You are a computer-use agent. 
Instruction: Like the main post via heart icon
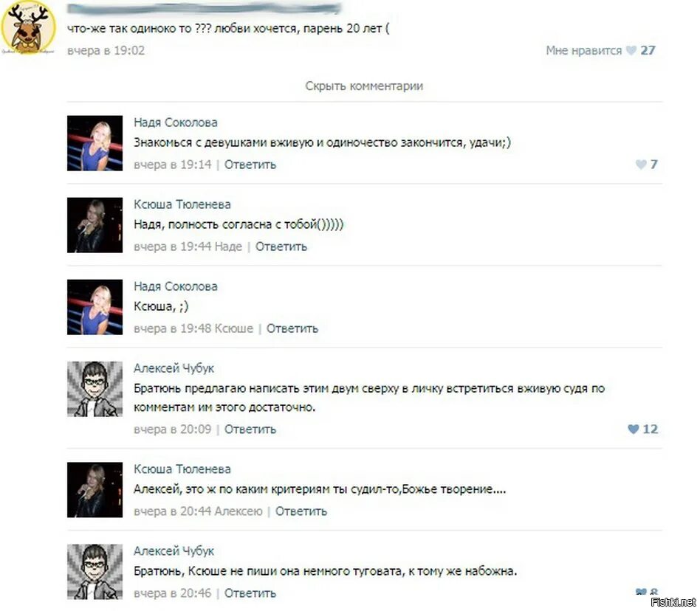pos(631,50)
